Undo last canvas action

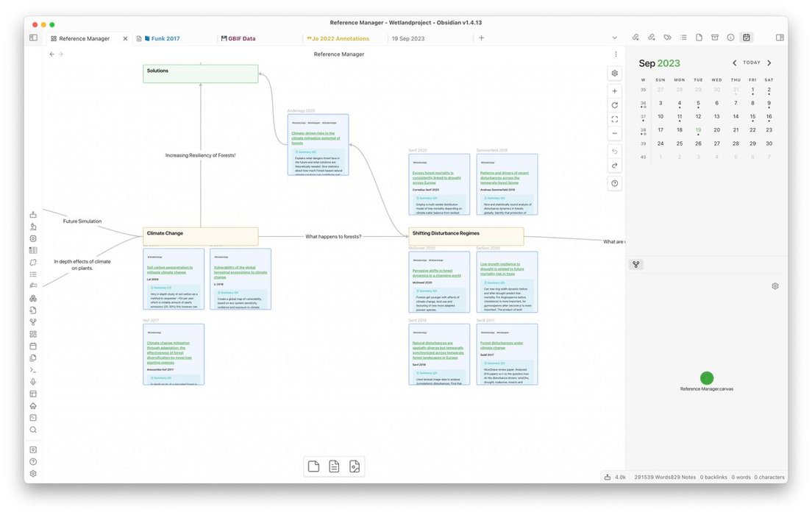[615, 152]
